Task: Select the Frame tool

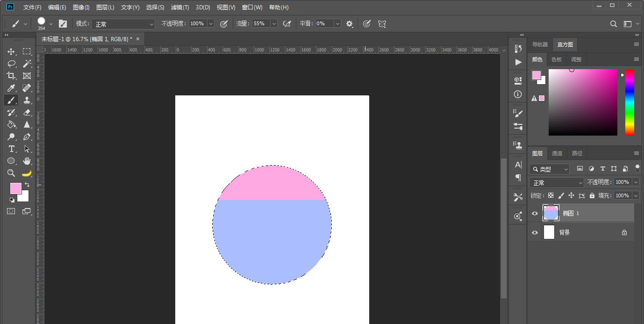Action: pos(27,76)
